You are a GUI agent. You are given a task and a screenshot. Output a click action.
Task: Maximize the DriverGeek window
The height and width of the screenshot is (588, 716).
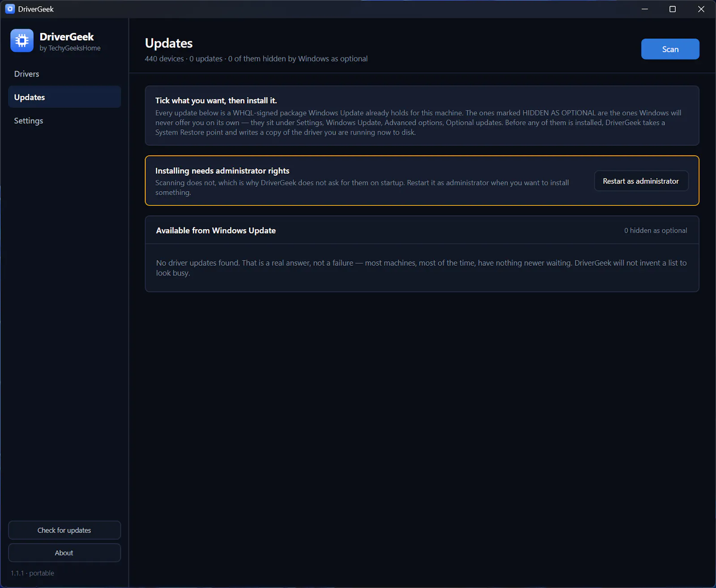tap(673, 9)
